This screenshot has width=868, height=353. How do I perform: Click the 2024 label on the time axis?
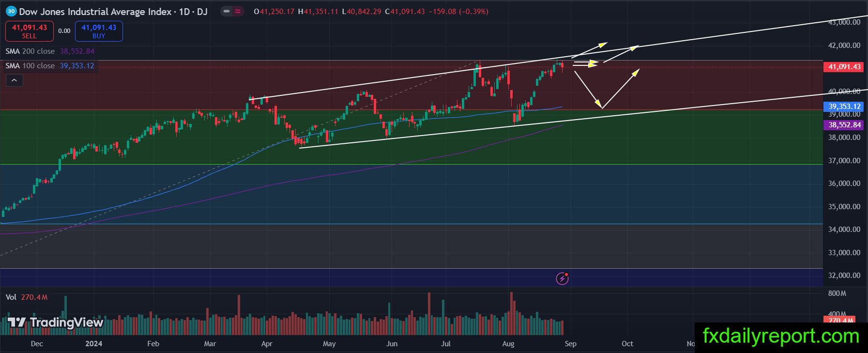(93, 344)
